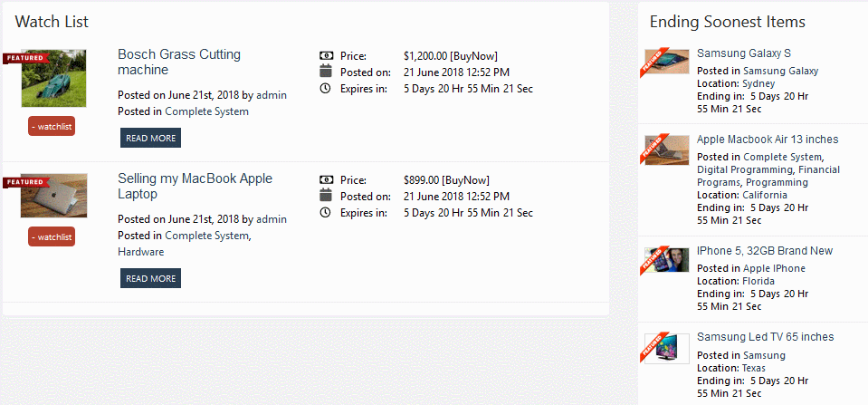This screenshot has height=405, width=868.
Task: Open the MacBook laptop thumbnail image
Action: (53, 196)
